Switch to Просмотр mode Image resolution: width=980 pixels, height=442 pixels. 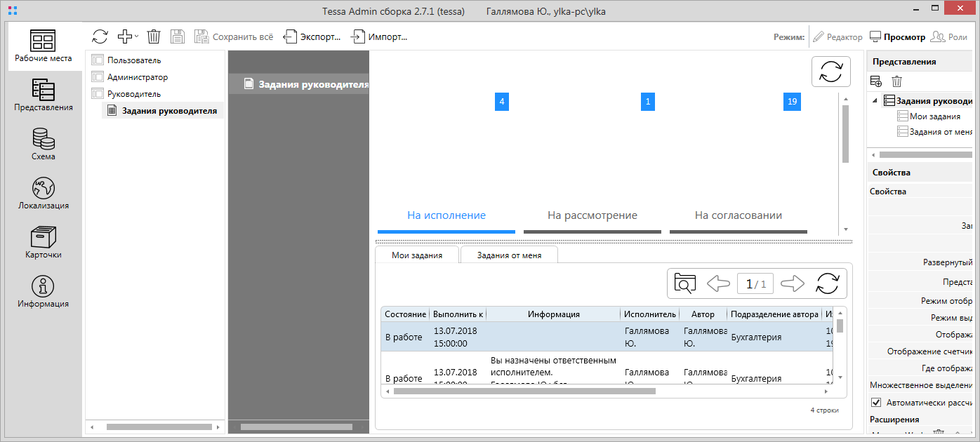897,37
